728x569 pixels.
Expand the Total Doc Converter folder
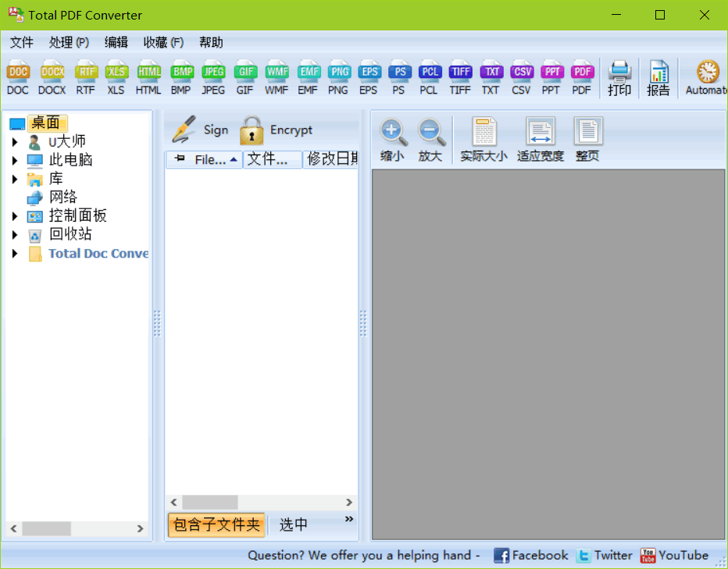15,254
